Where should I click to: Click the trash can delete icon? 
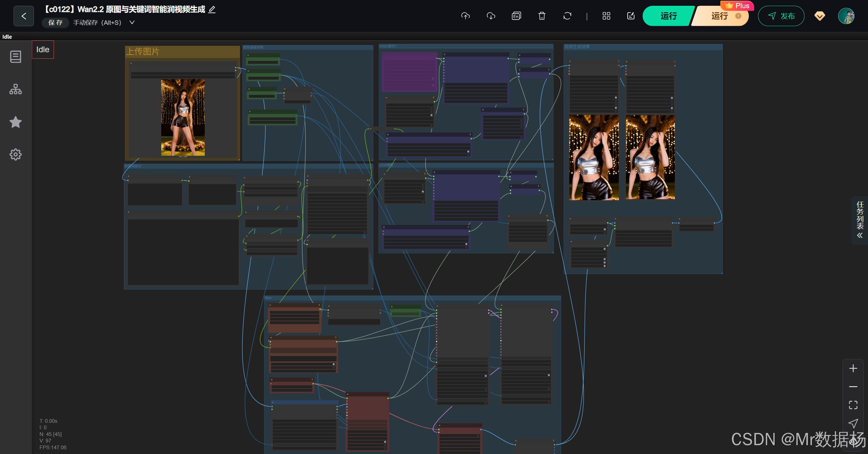(x=542, y=16)
